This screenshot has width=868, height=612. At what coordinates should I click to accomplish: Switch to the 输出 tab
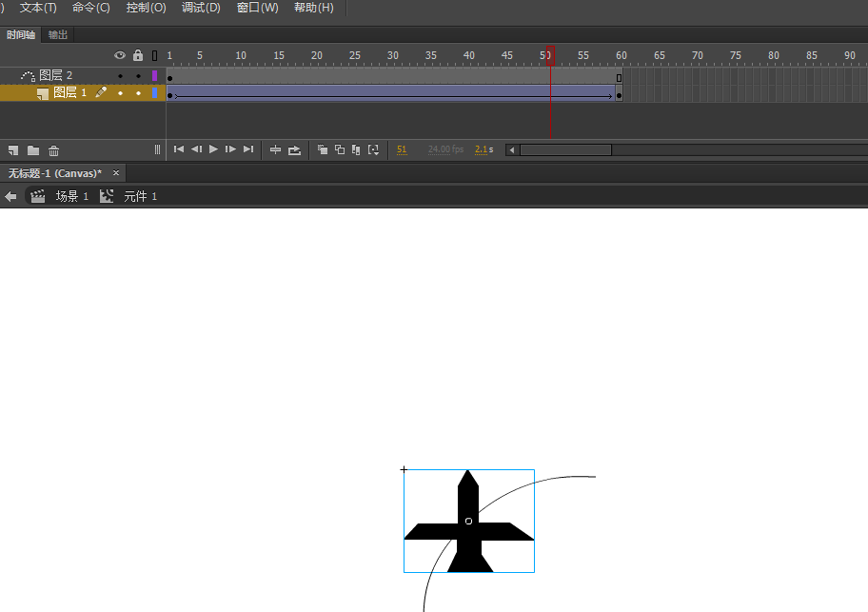(57, 35)
